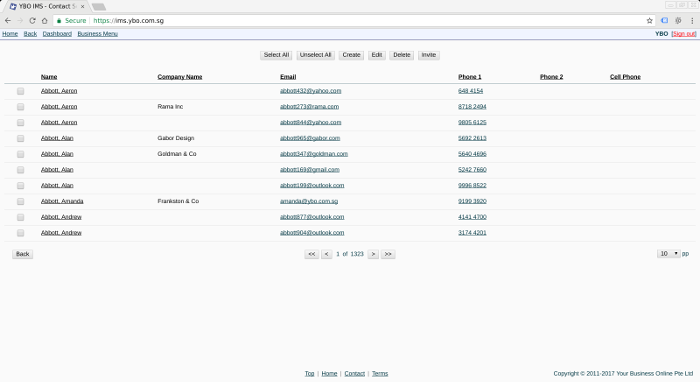Open the Contact footer link
The image size is (700, 382).
(354, 374)
